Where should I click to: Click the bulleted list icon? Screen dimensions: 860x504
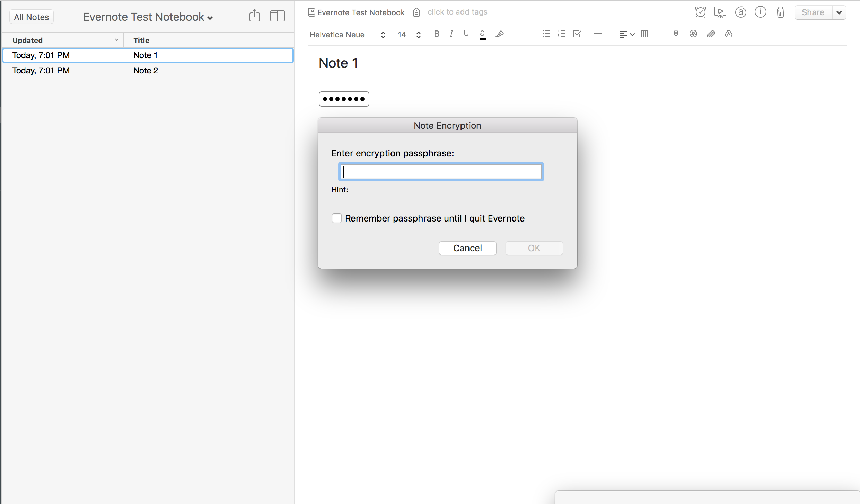(x=545, y=34)
